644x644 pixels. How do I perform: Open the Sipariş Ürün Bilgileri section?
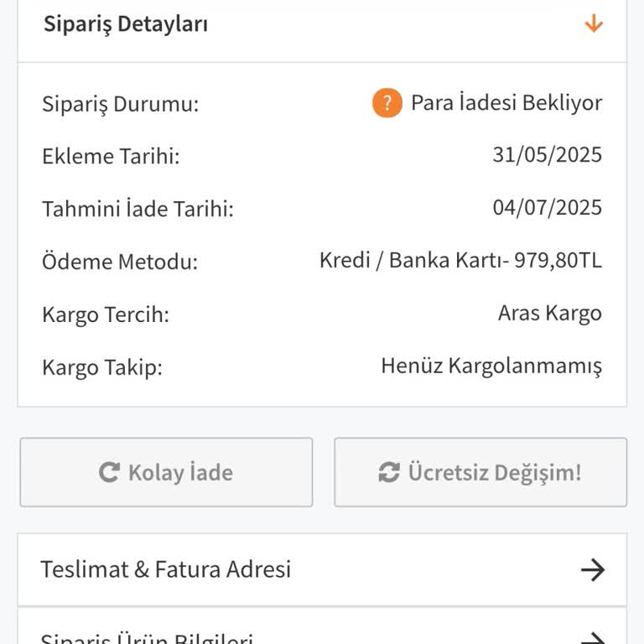pos(148,639)
